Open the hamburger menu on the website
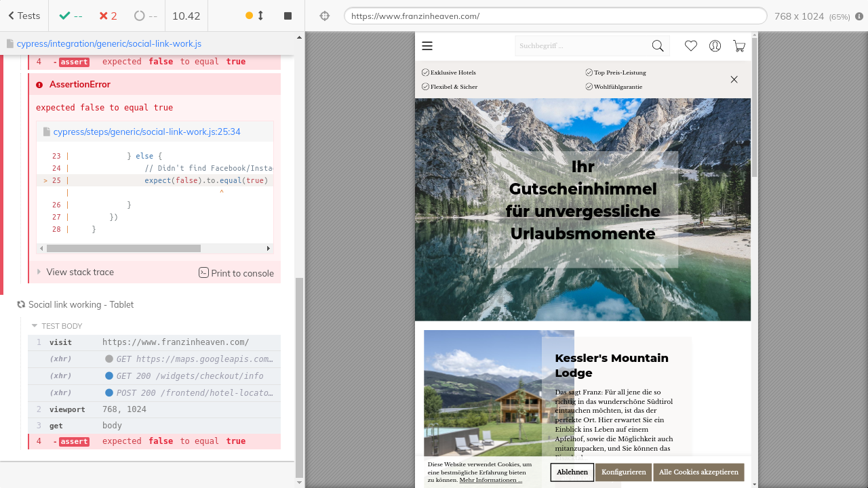Screen dimensions: 868x488 coord(427,46)
